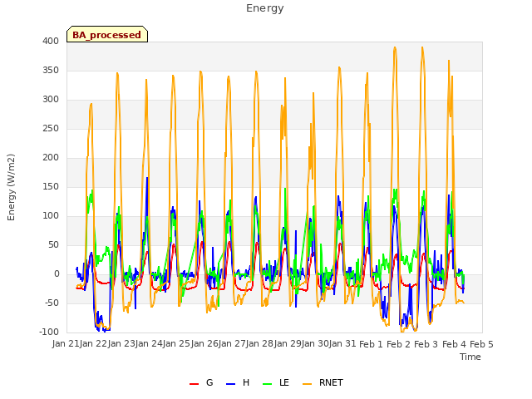Click the Feb 4 x-axis label
The image size is (532, 399).
coord(455,344)
